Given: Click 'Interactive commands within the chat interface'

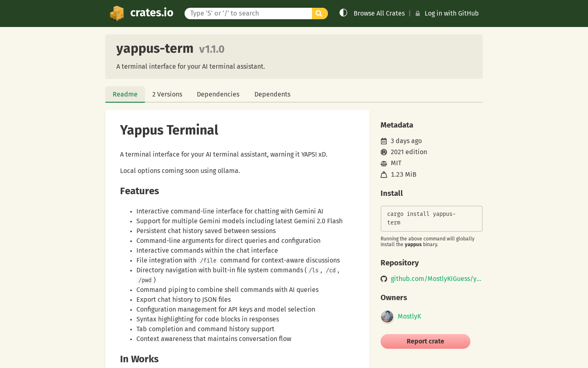Looking at the screenshot, I should (207, 251).
